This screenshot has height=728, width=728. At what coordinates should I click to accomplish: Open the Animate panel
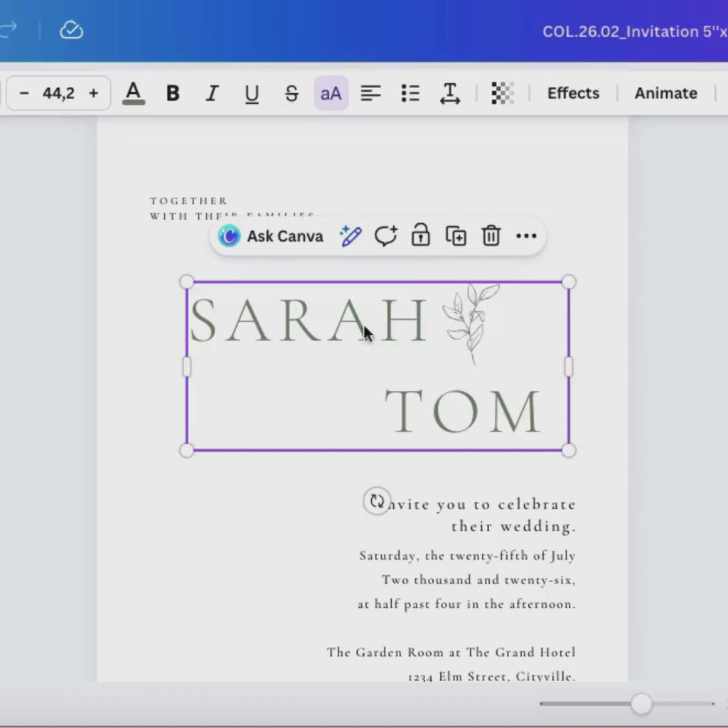tap(665, 93)
